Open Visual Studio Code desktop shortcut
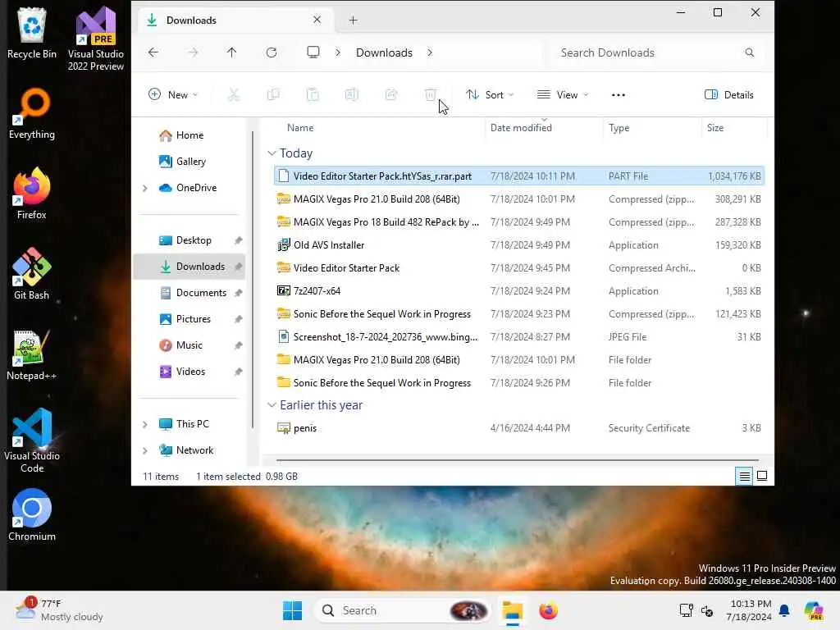Screen dimensions: 840x630 point(32,441)
